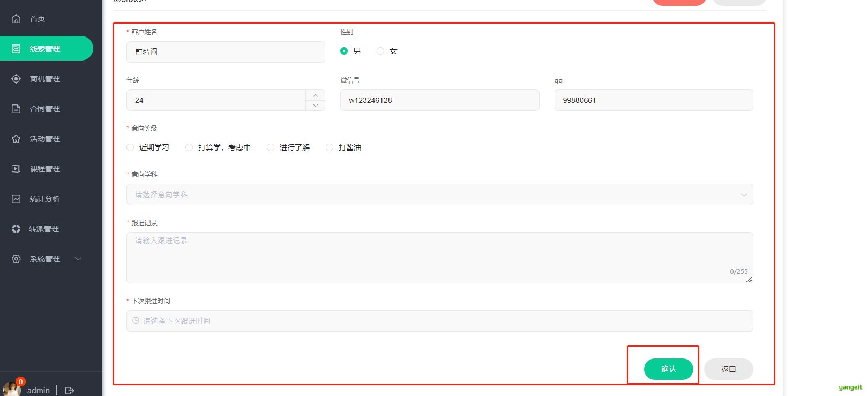Choose 打算学，考虑中 intention level
This screenshot has height=396, width=868.
click(x=189, y=147)
